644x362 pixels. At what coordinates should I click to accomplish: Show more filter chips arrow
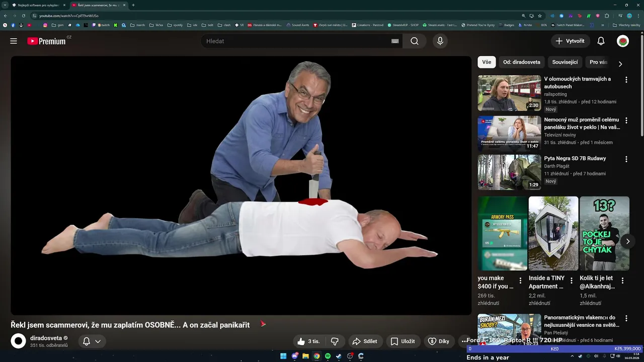[620, 64]
